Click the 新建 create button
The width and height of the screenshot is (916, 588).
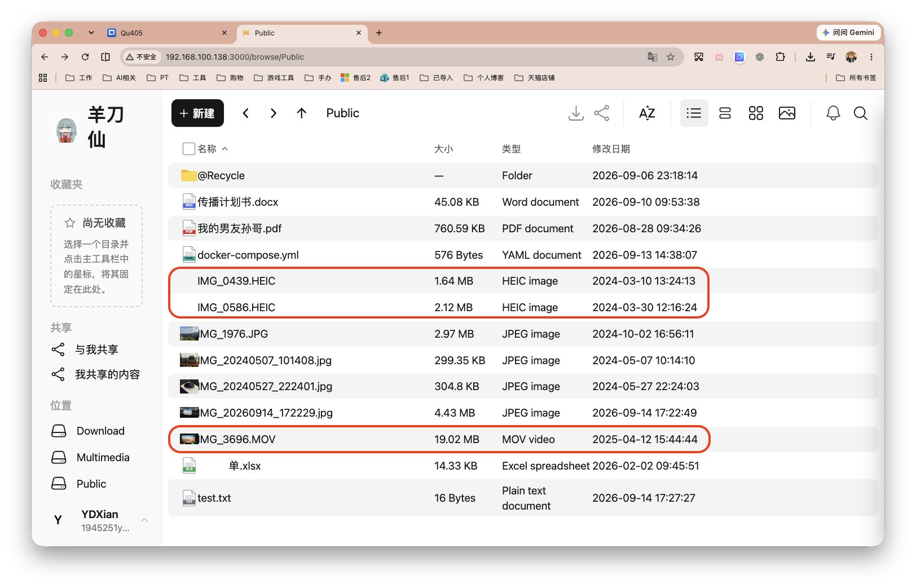197,113
